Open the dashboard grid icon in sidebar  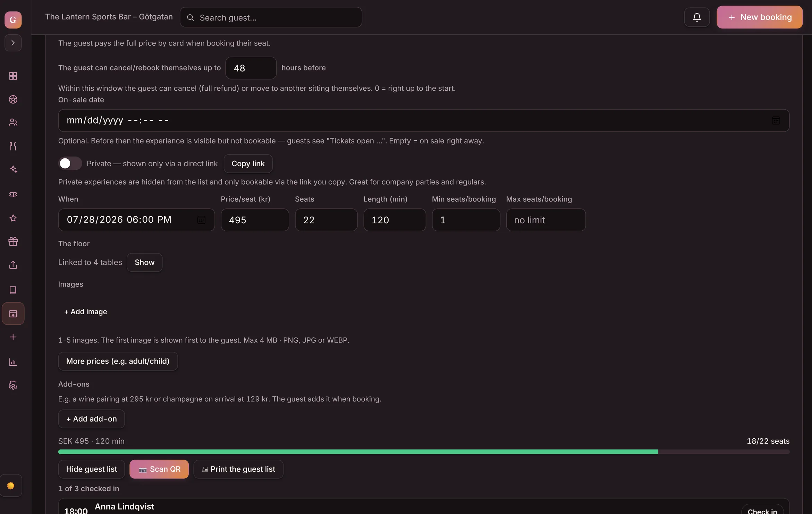point(13,76)
